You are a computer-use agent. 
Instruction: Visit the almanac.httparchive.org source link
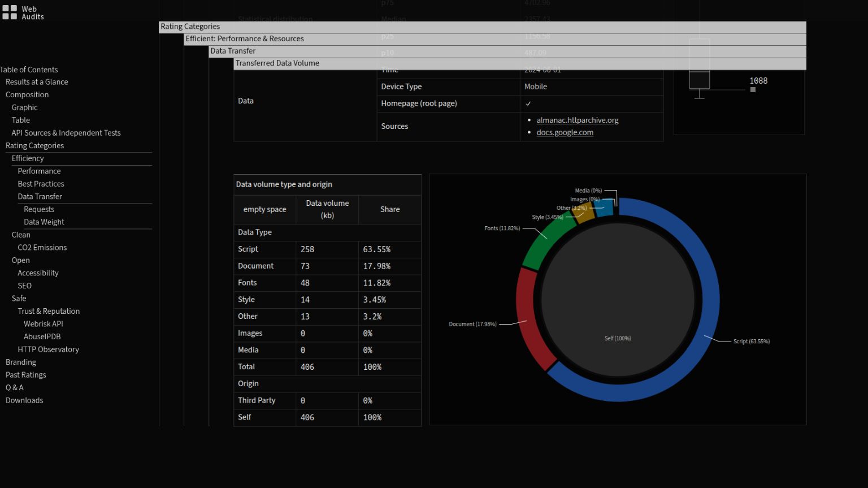click(578, 120)
